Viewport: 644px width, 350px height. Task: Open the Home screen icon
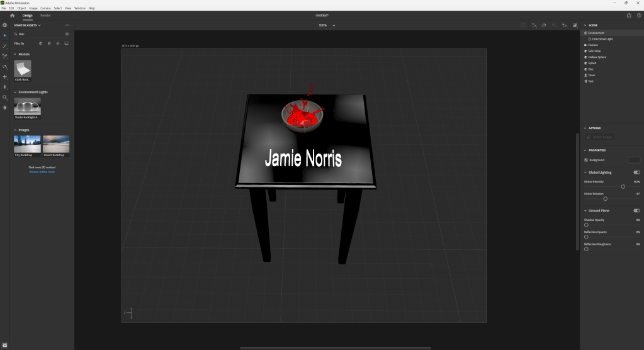pos(12,15)
